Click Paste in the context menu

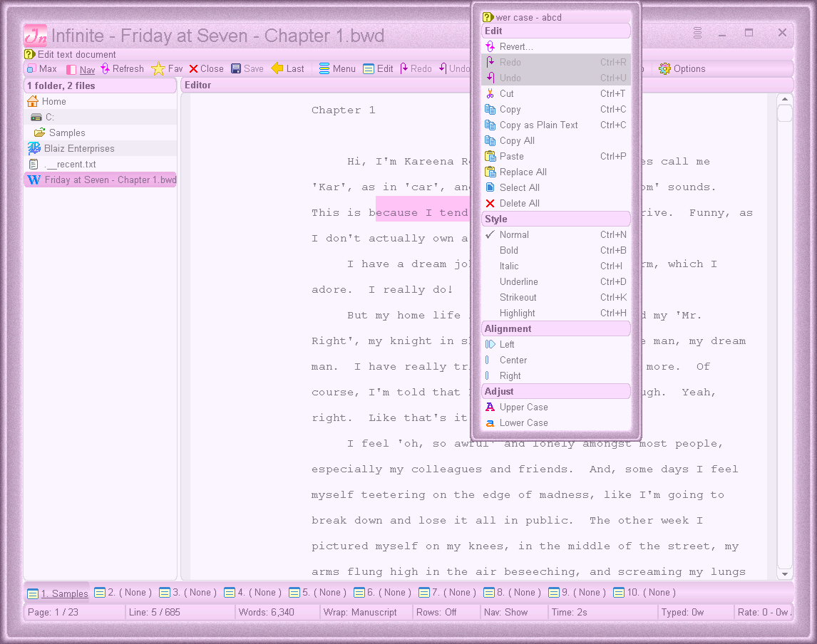pyautogui.click(x=556, y=156)
